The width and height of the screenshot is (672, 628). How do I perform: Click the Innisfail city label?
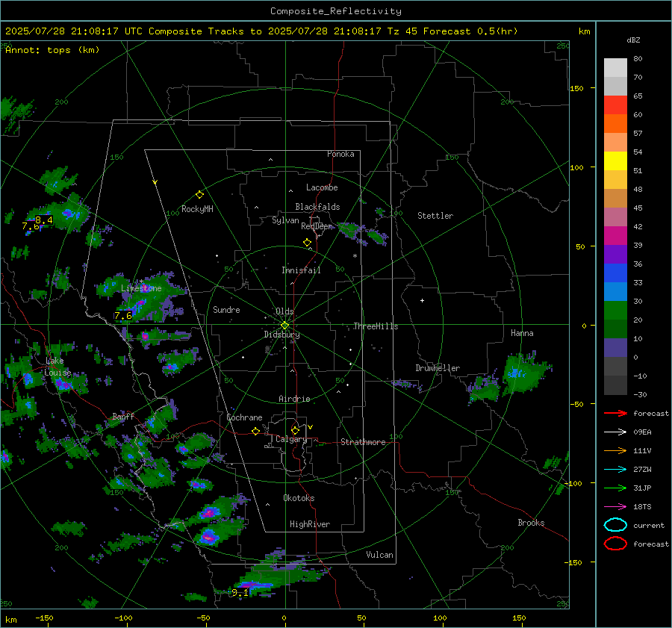(x=301, y=270)
